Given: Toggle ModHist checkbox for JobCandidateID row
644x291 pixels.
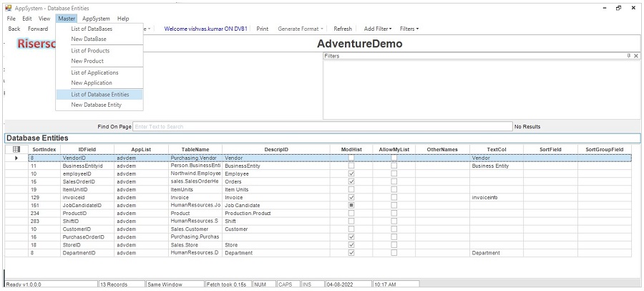Looking at the screenshot, I should point(351,206).
